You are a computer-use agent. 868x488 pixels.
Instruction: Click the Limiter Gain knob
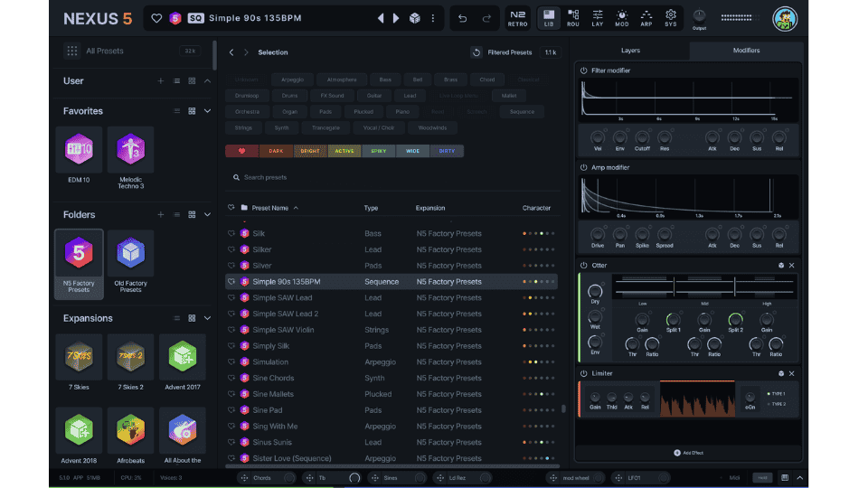click(595, 398)
